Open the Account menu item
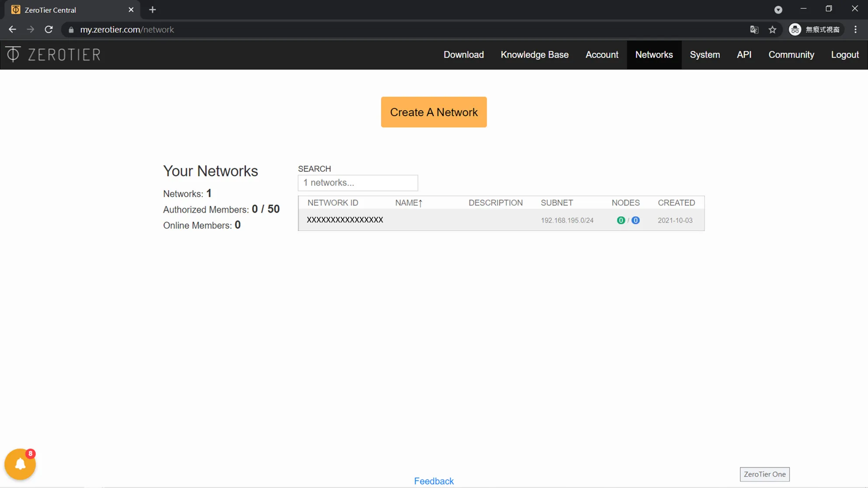This screenshot has height=488, width=868. (x=602, y=55)
